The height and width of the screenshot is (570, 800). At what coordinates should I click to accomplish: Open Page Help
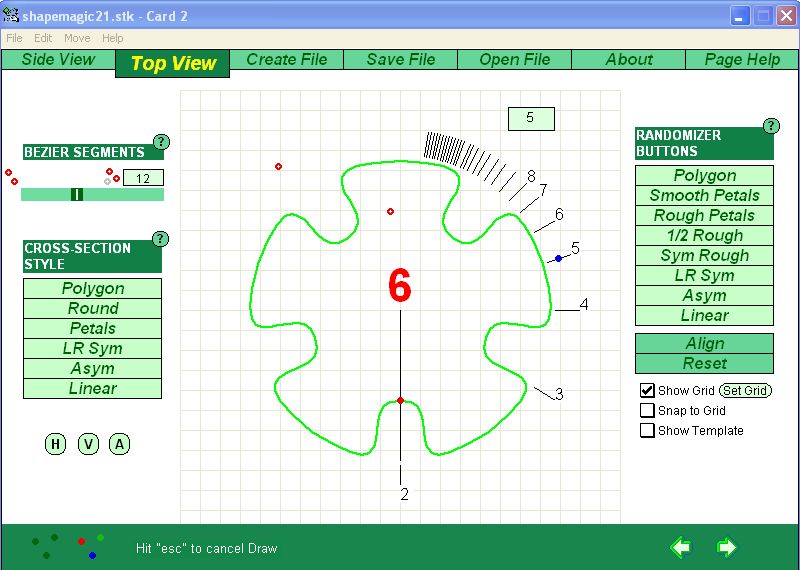[x=742, y=59]
